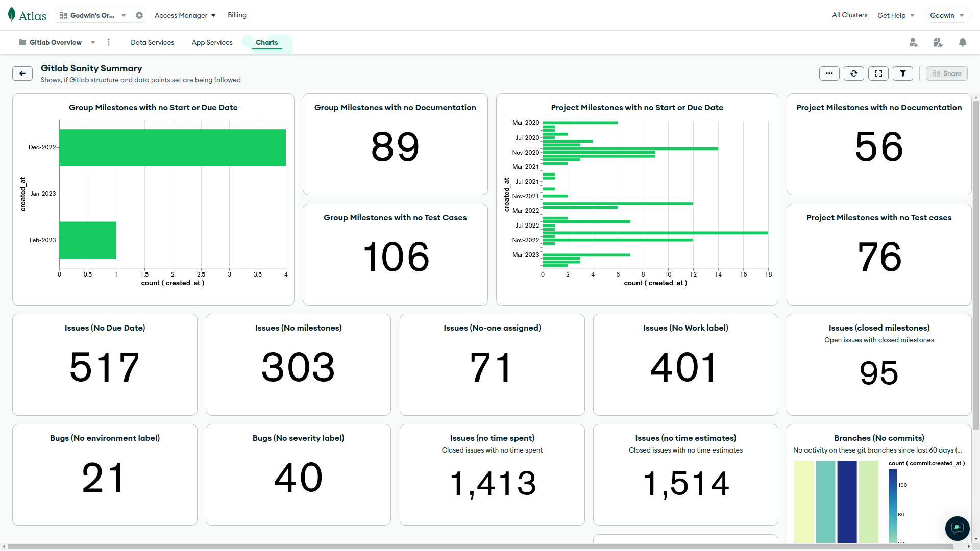Click the All Clusters link
Viewport: 980px width, 551px height.
point(849,15)
